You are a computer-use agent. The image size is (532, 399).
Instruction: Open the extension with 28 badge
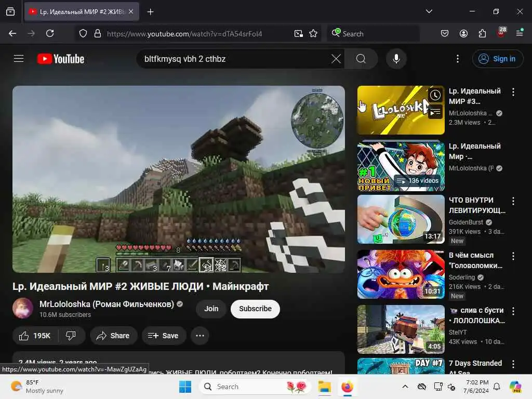[501, 33]
